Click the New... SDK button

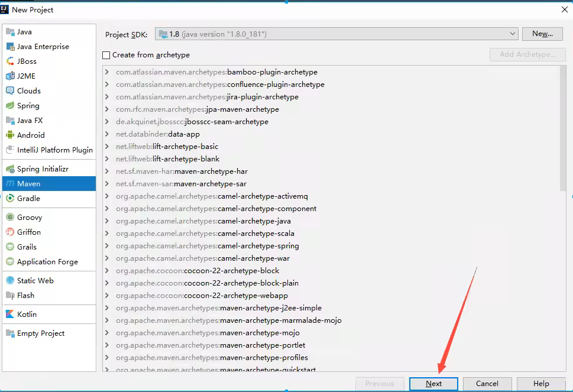coord(542,34)
